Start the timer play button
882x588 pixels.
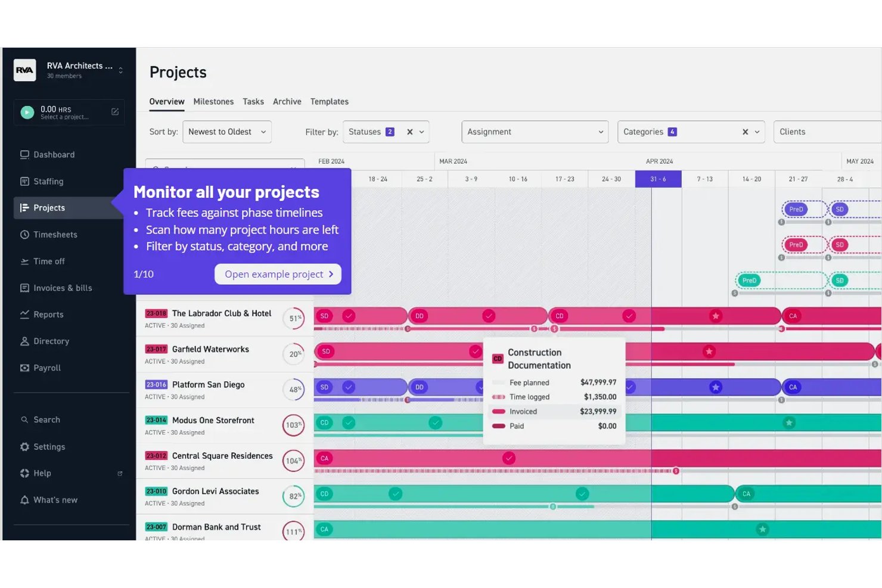click(x=27, y=113)
